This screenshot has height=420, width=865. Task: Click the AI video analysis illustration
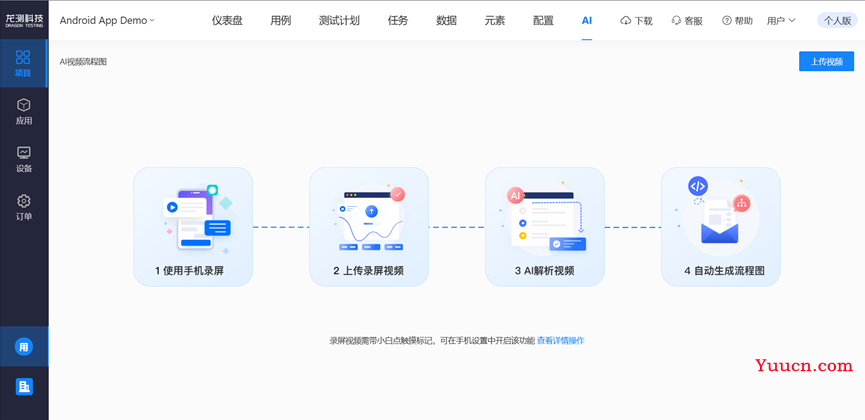[x=546, y=219]
